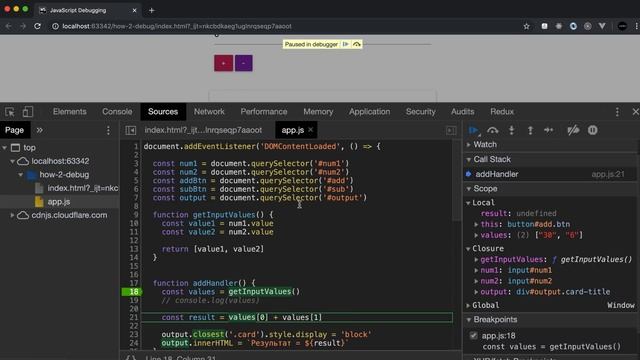Close the JavaScript Debugging browser tab
This screenshot has height=360, width=640.
tap(134, 10)
